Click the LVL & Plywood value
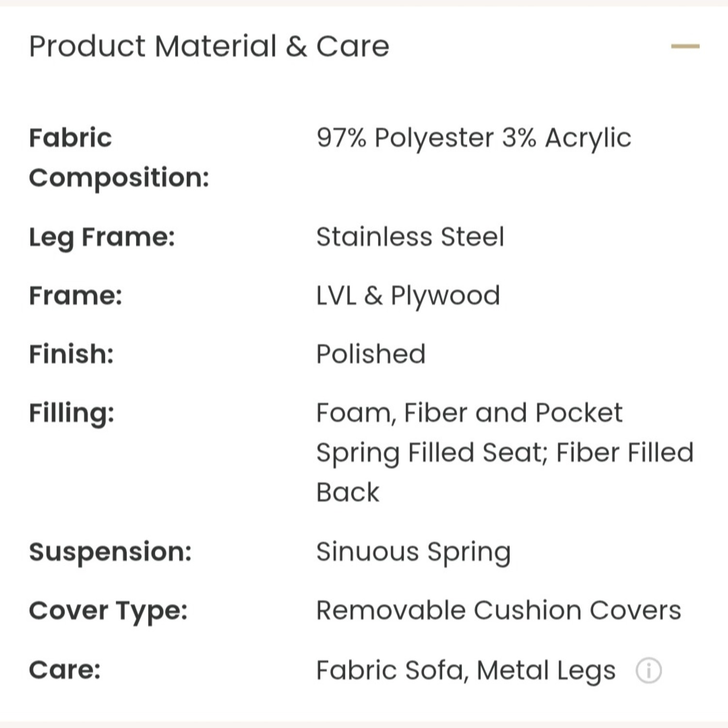This screenshot has width=728, height=728. (408, 296)
